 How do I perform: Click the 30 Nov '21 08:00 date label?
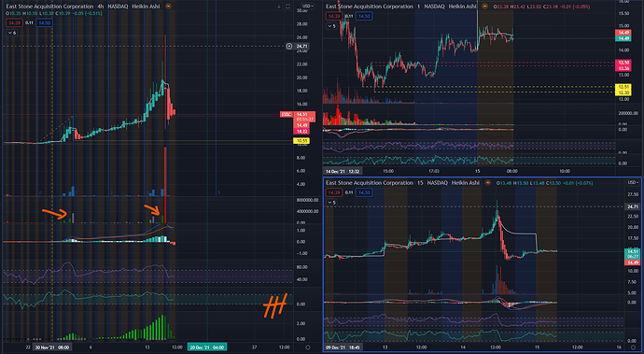tap(51, 347)
